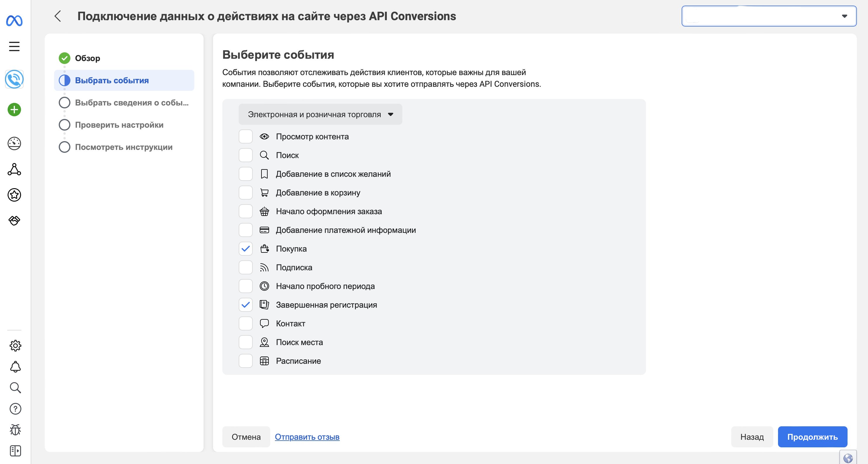Image resolution: width=868 pixels, height=464 pixels.
Task: Enable the Просмотр контента checkbox
Action: tap(246, 136)
